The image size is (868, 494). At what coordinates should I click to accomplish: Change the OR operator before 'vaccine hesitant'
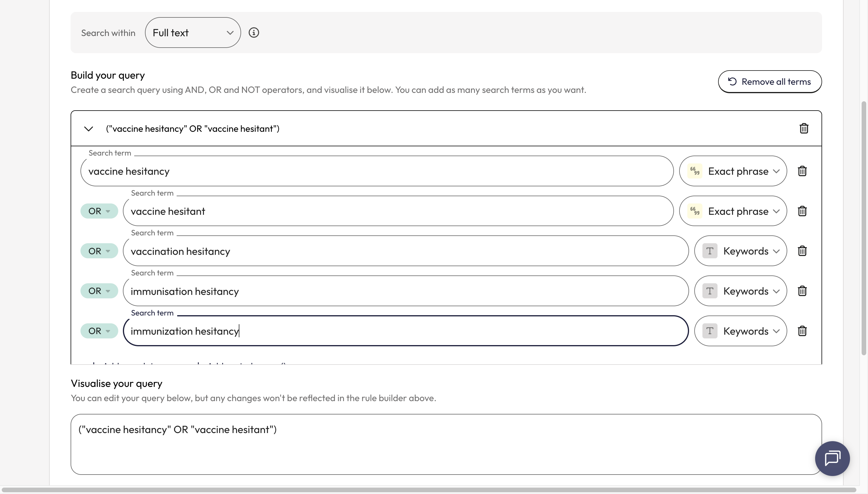point(99,211)
